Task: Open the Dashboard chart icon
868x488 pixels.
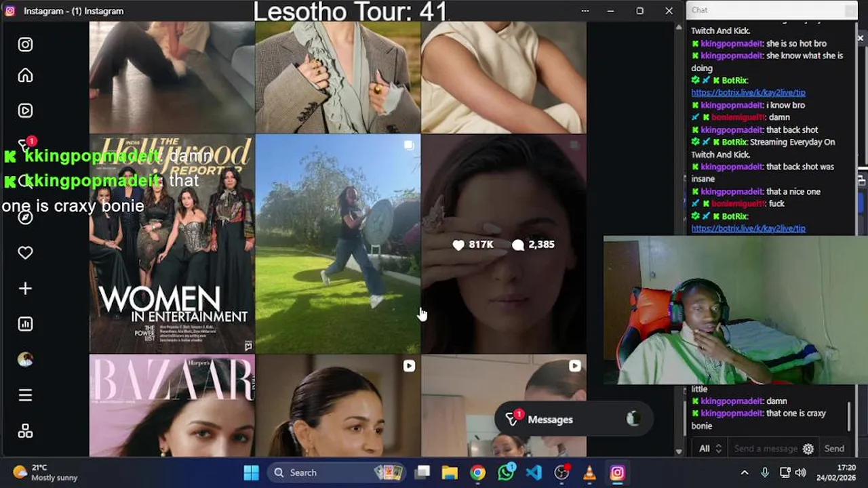Action: [25, 324]
